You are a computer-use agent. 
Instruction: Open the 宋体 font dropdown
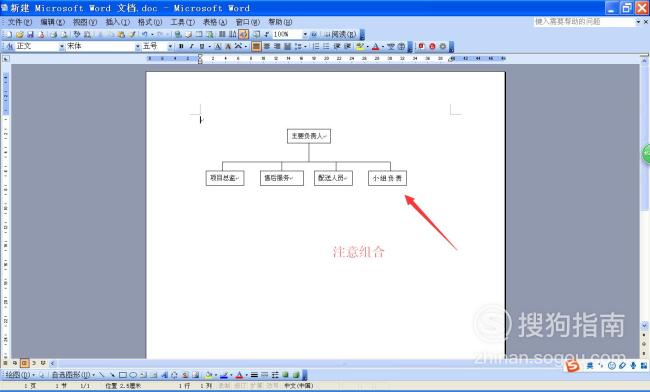click(x=138, y=46)
